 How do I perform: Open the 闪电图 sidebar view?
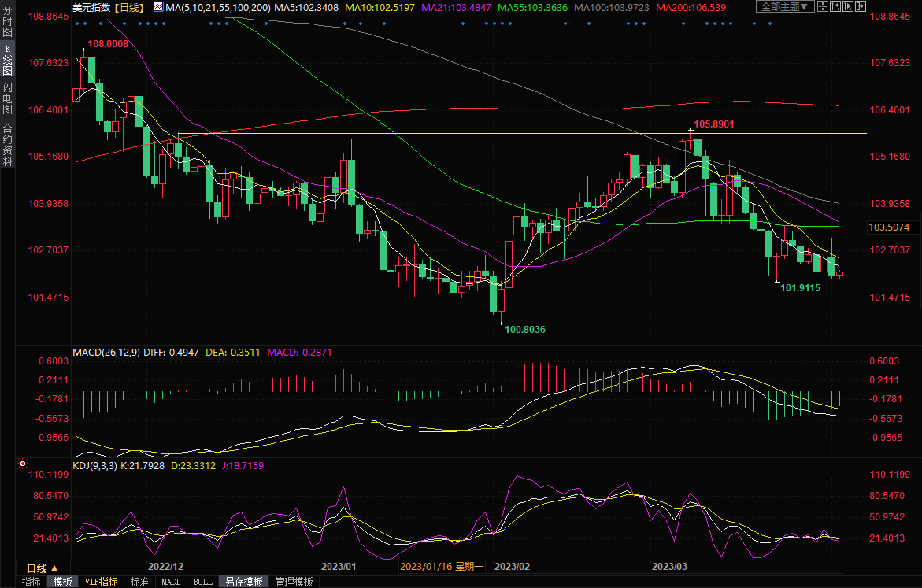coord(7,98)
